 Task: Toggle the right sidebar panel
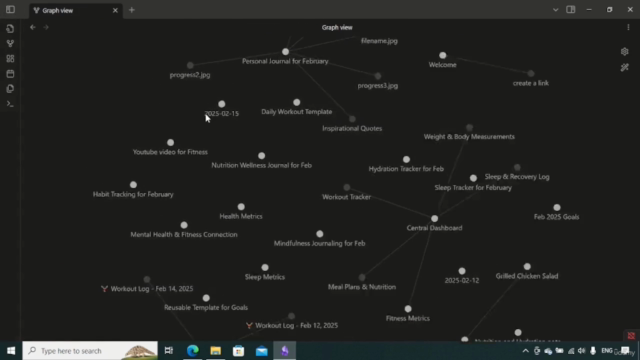(x=571, y=9)
